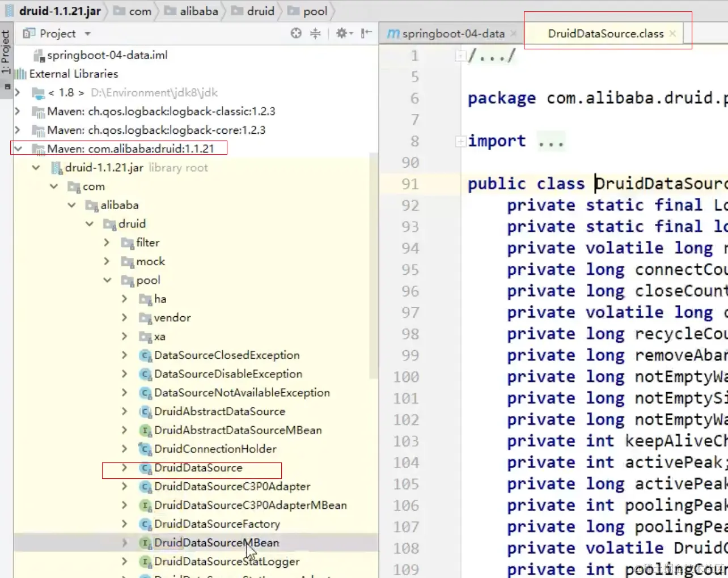Expand the folded header comment on line 1

(x=461, y=56)
